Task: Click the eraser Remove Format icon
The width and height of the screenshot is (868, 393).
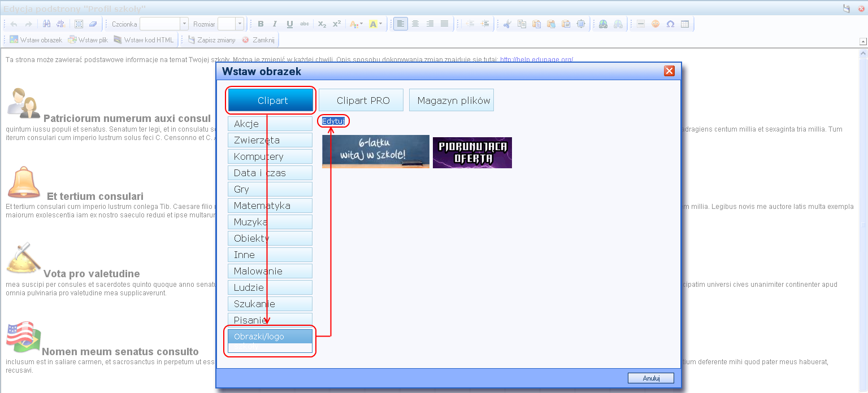Action: (x=93, y=24)
